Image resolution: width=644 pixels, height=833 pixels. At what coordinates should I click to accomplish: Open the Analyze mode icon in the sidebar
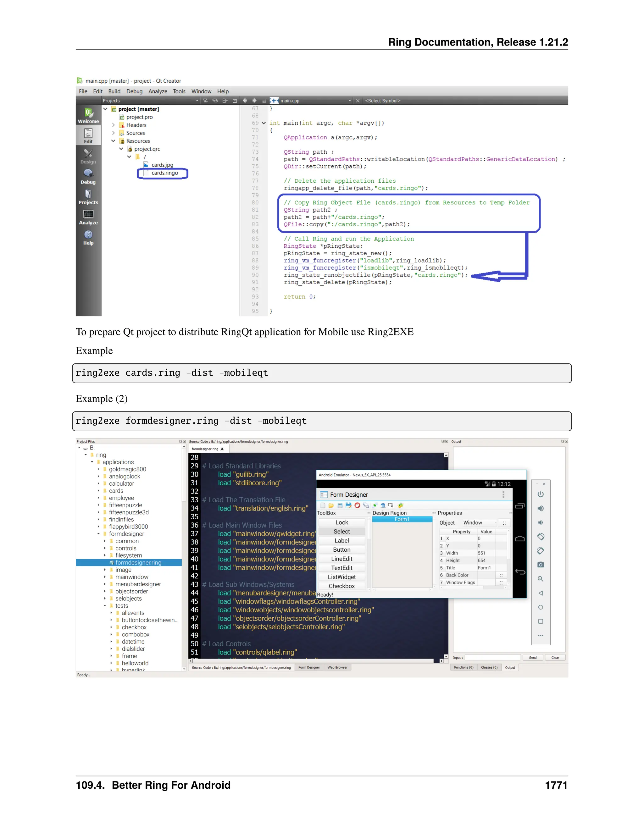pyautogui.click(x=88, y=217)
